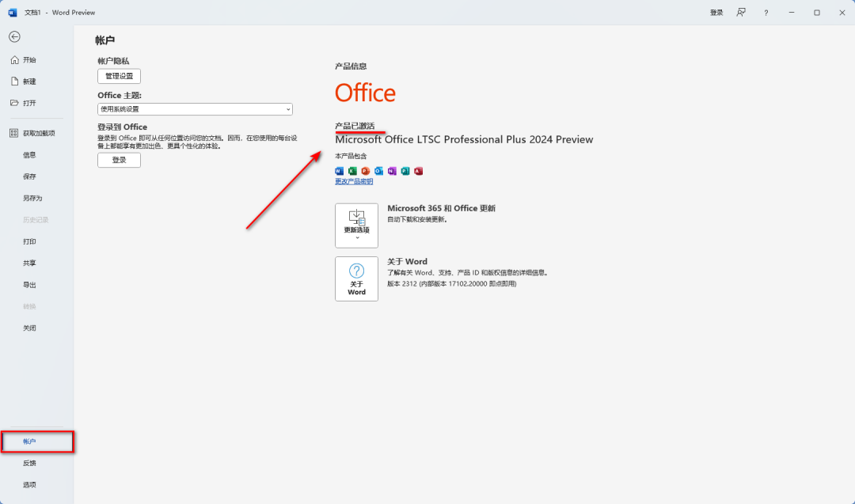The image size is (855, 504).
Task: Click the back arrow at top left
Action: coord(14,36)
